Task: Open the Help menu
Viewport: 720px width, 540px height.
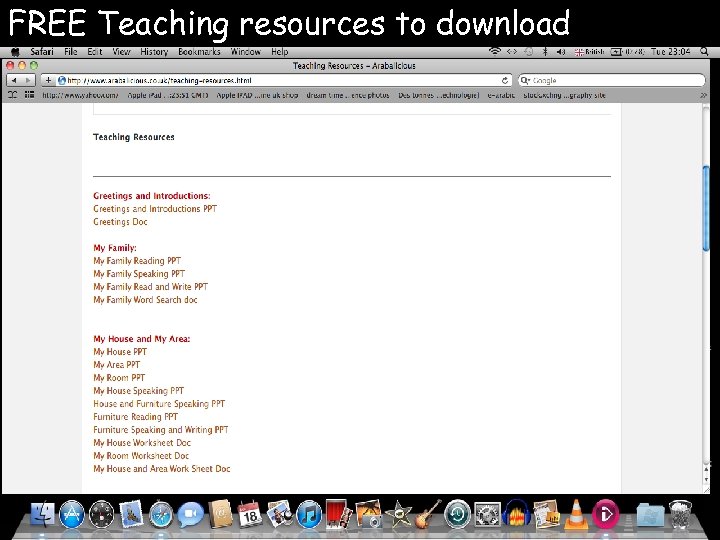Action: 280,51
